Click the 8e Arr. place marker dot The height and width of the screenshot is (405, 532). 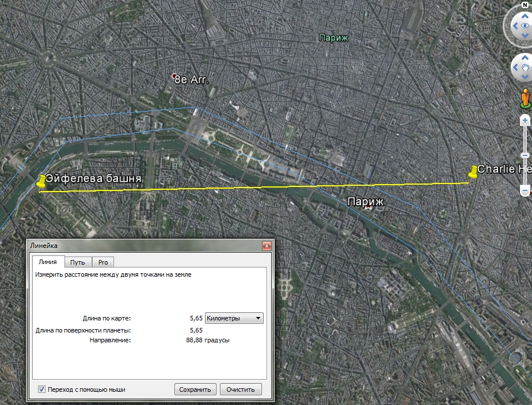174,76
